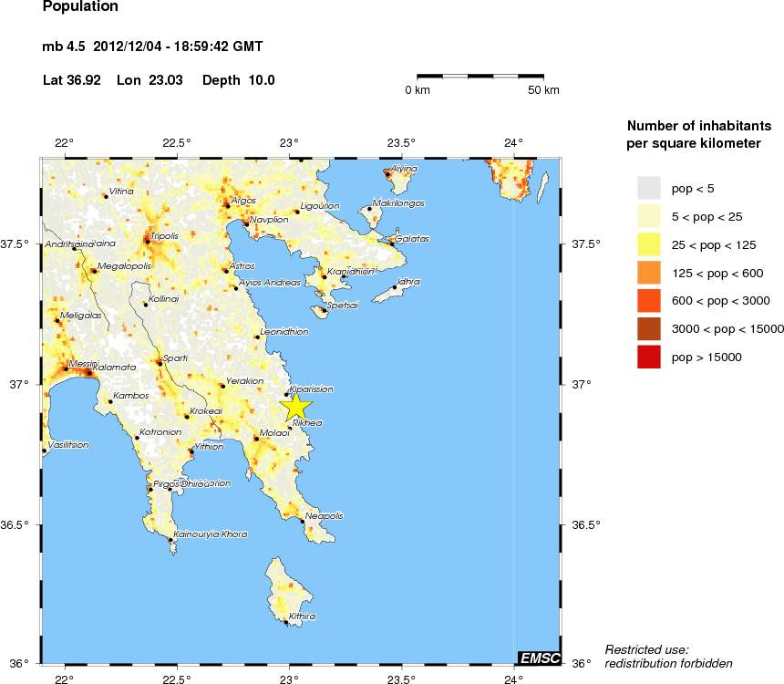Click the 'Aiyina' island label

point(404,169)
